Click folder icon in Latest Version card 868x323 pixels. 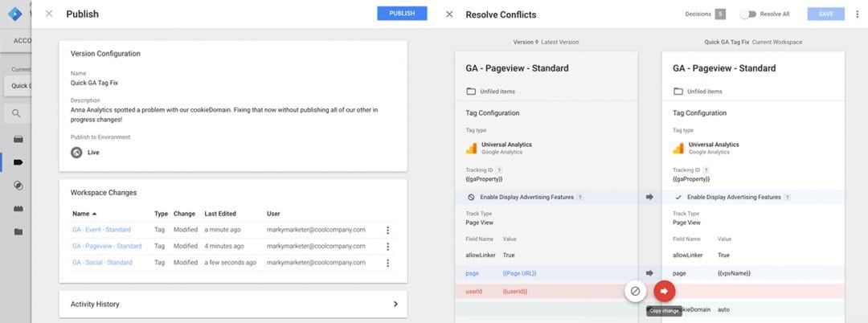coord(471,92)
